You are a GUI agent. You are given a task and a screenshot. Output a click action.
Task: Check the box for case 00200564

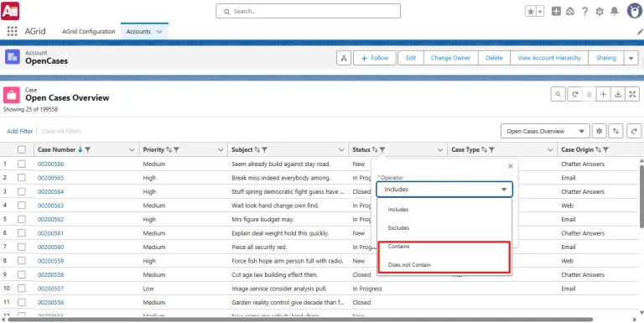tap(22, 191)
